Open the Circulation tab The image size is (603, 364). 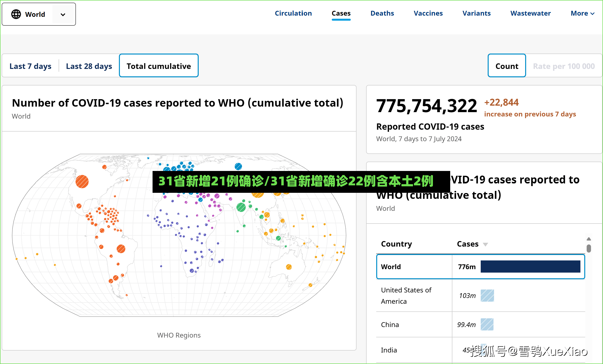[x=293, y=13]
